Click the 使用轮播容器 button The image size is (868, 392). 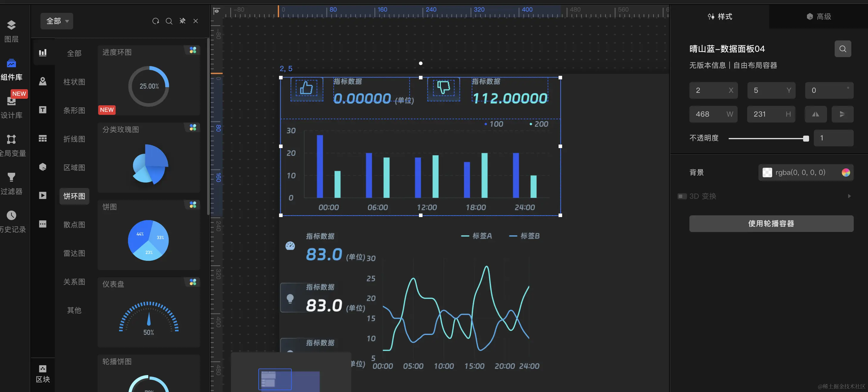771,224
